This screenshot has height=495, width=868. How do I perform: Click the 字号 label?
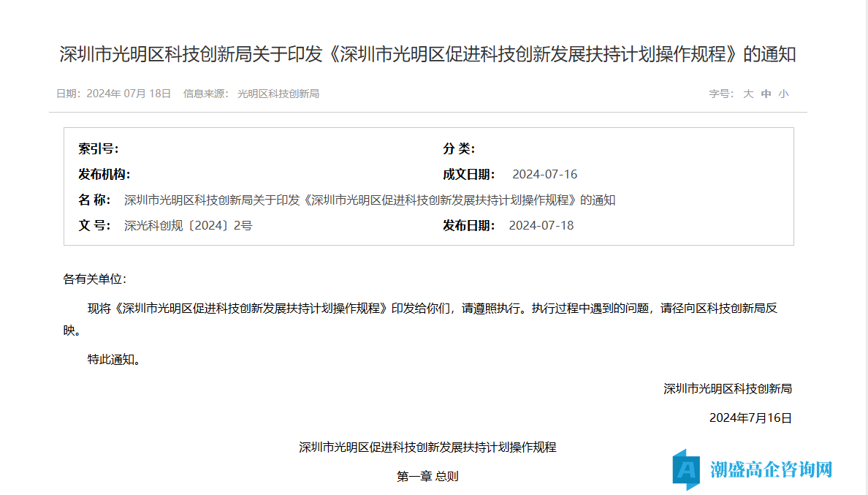[720, 94]
